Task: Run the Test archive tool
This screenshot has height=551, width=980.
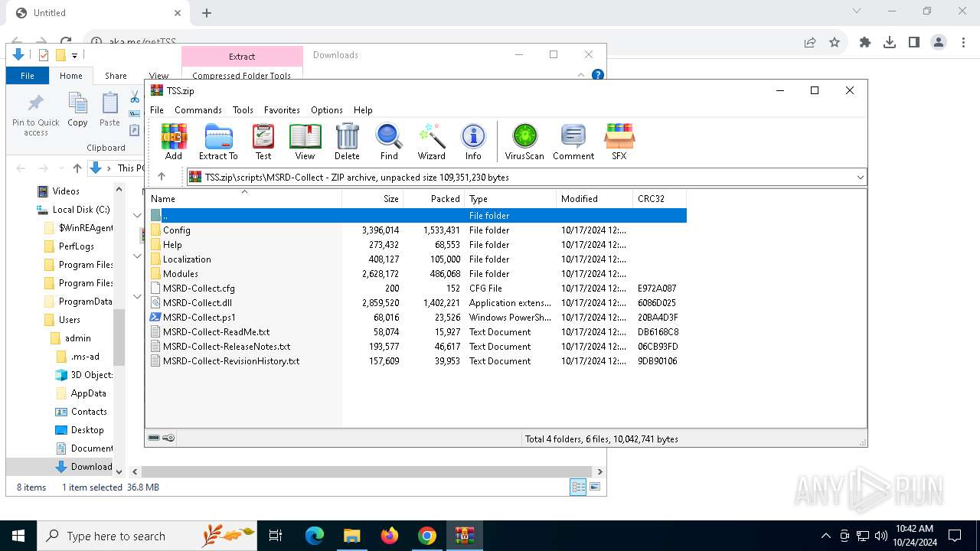Action: pyautogui.click(x=263, y=142)
